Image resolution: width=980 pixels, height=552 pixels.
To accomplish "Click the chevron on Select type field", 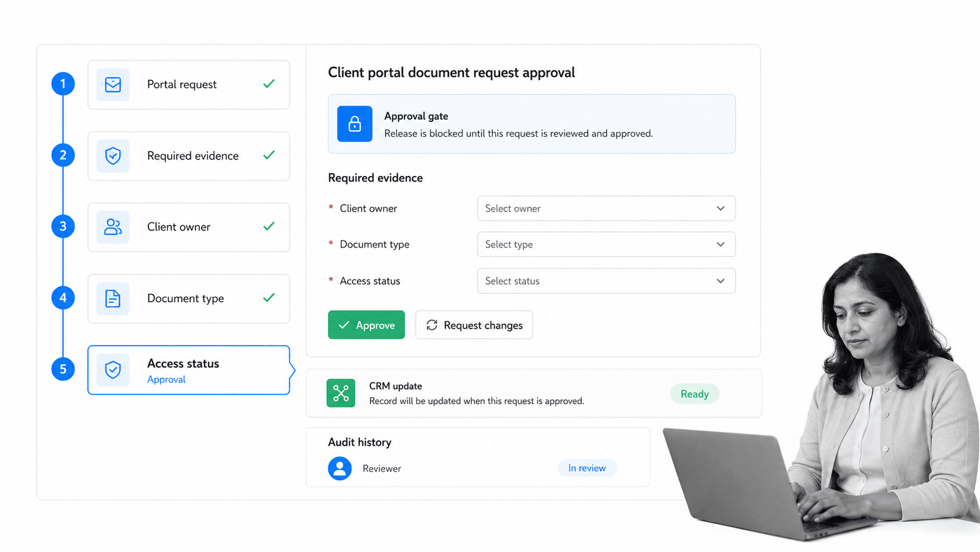I will pyautogui.click(x=720, y=244).
